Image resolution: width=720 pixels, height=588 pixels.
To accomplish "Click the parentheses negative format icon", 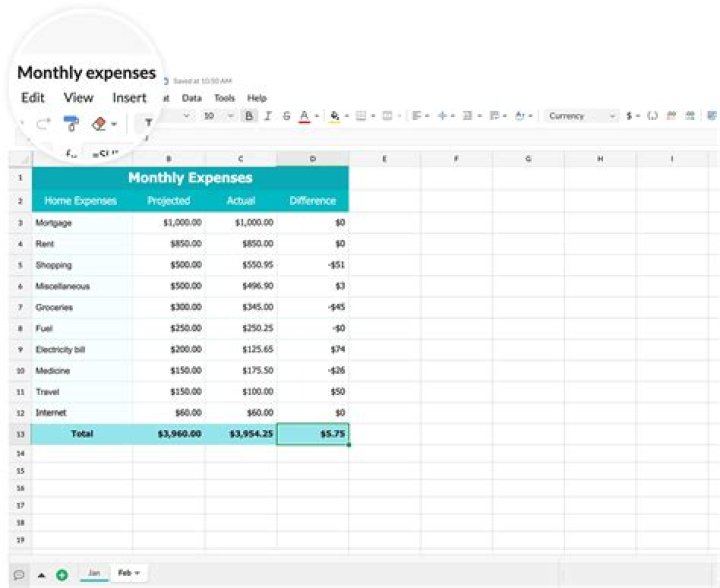I will tap(652, 116).
